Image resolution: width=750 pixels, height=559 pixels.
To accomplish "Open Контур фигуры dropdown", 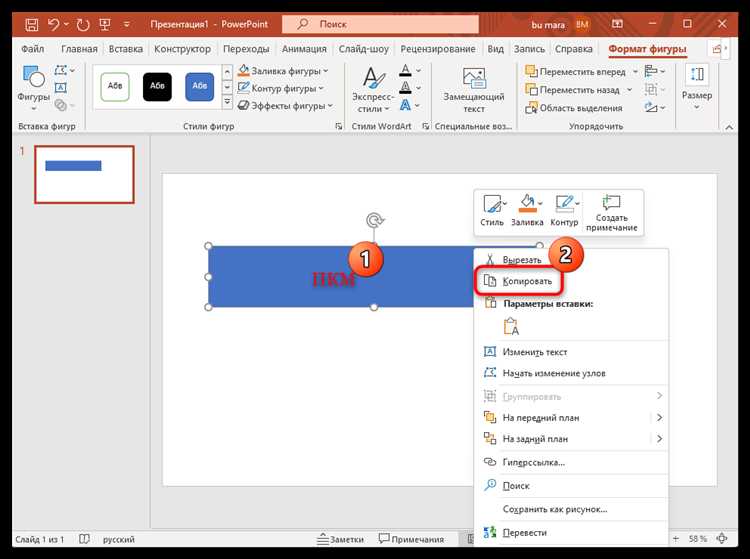I will coord(281,88).
